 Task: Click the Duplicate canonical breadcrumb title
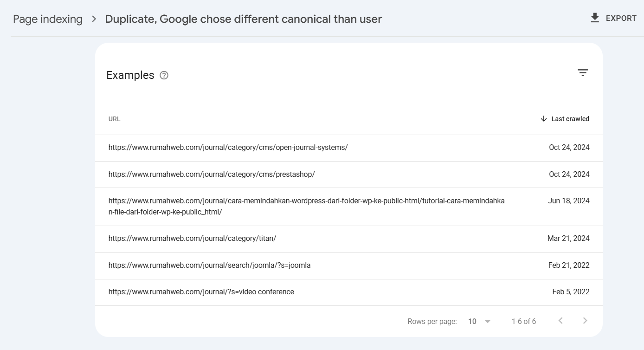coord(244,19)
